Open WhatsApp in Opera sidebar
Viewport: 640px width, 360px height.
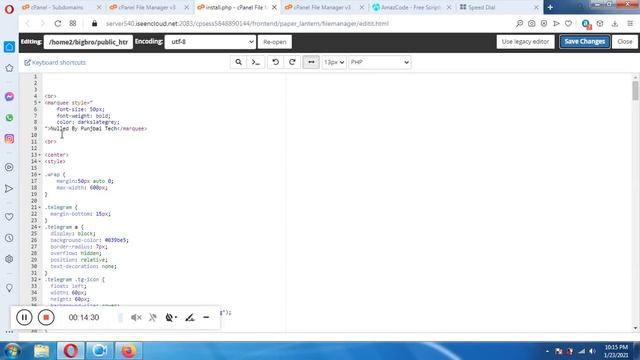click(9, 118)
